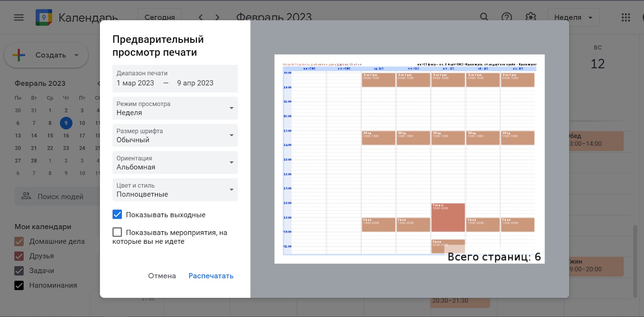
Task: Click the ВС 12 day header
Action: tap(598, 58)
